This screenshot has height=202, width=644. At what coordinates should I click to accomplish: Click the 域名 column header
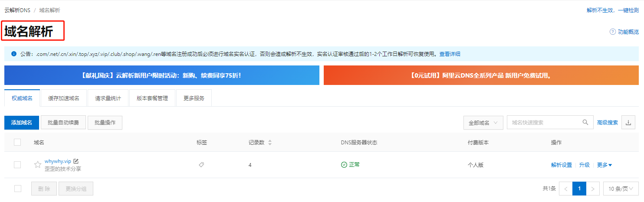39,142
